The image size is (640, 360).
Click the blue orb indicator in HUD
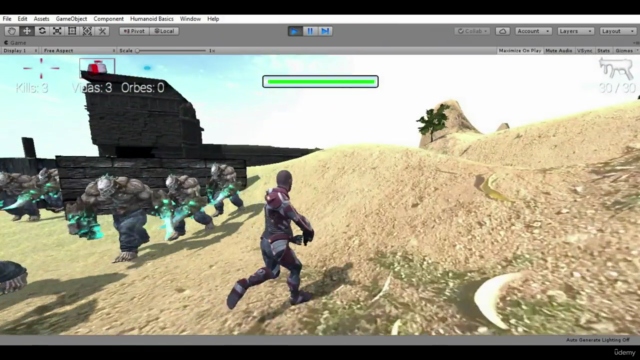tap(147, 68)
